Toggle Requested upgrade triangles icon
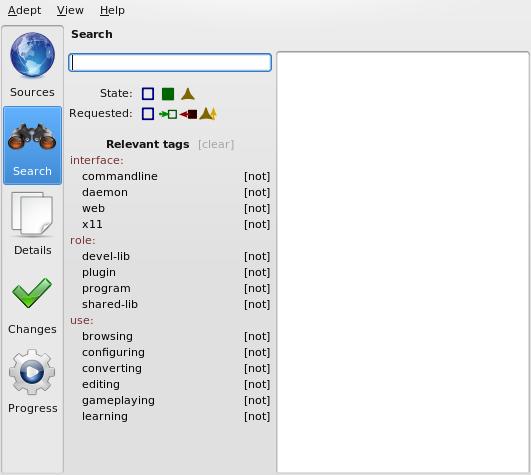531x475 pixels. point(208,114)
